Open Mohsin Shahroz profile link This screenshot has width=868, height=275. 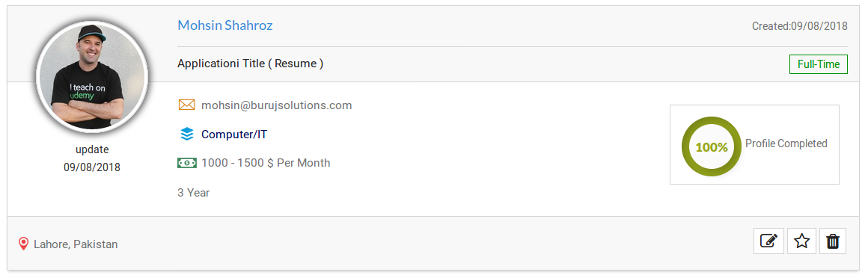[224, 25]
